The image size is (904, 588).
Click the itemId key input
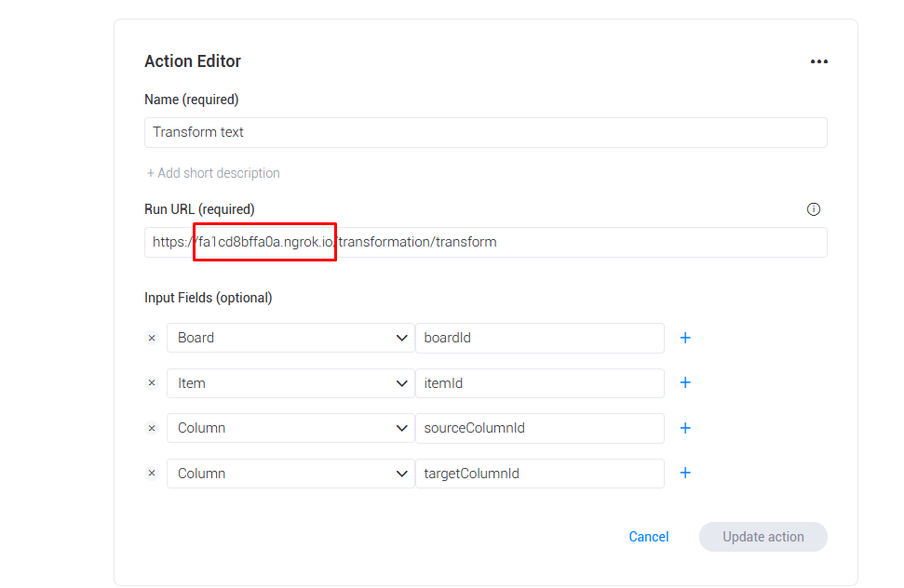tap(540, 383)
